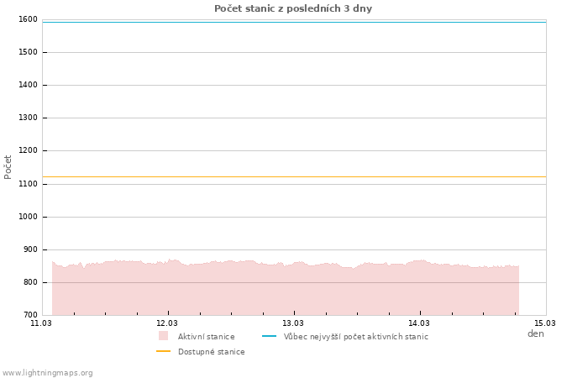The image size is (588, 378).
Task: Select the 14.03 date tick label
Action: 419,323
